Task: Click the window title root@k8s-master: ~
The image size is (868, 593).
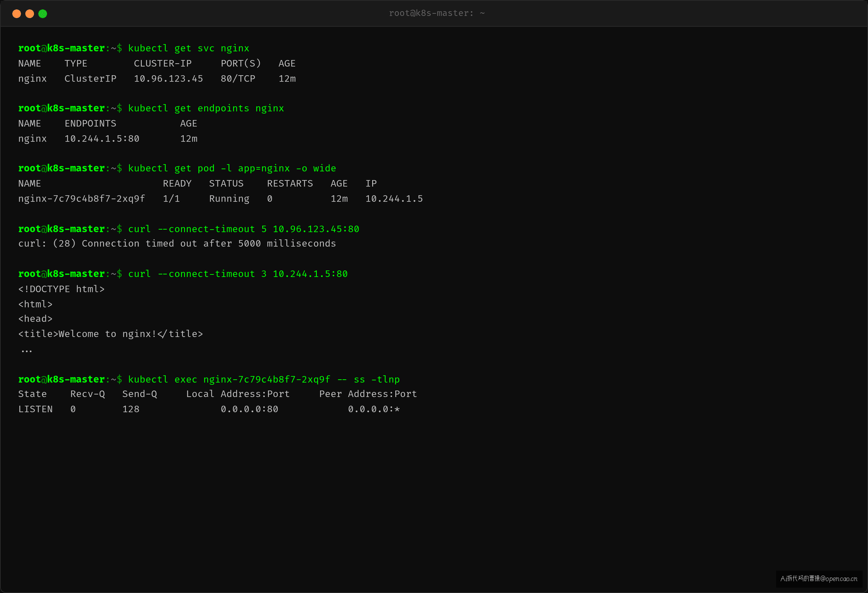Action: tap(437, 13)
